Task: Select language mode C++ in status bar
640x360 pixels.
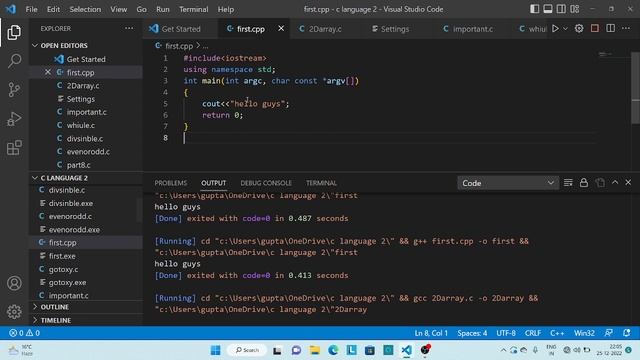Action: pos(557,333)
